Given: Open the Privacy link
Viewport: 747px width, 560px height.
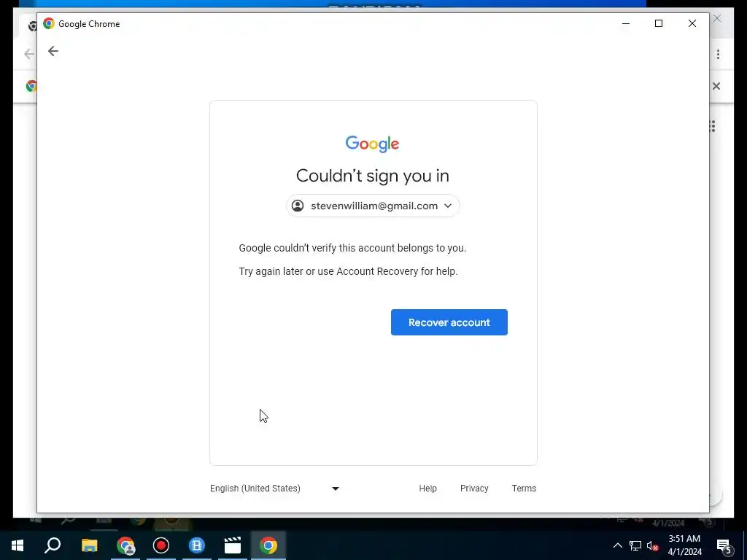Looking at the screenshot, I should [474, 488].
